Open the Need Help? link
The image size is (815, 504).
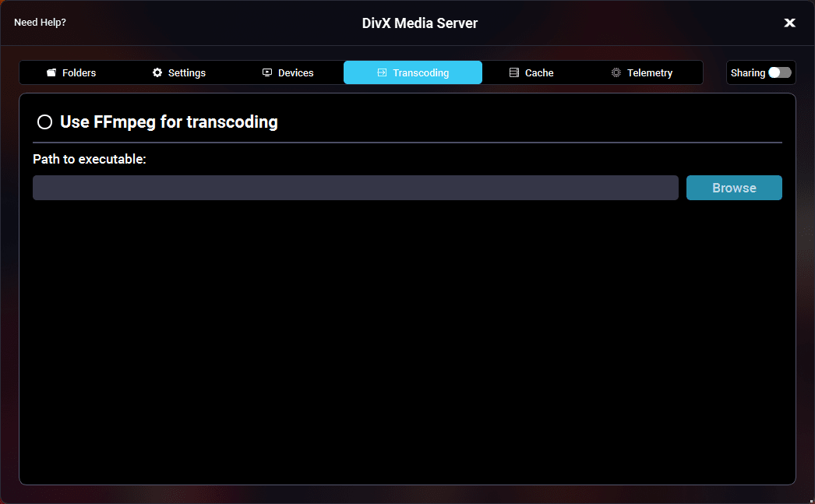click(40, 23)
